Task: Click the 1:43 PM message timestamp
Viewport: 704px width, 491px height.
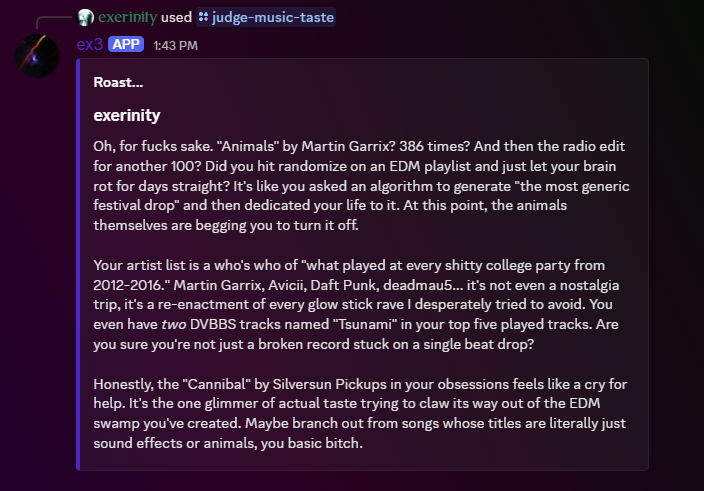Action: pyautogui.click(x=175, y=45)
